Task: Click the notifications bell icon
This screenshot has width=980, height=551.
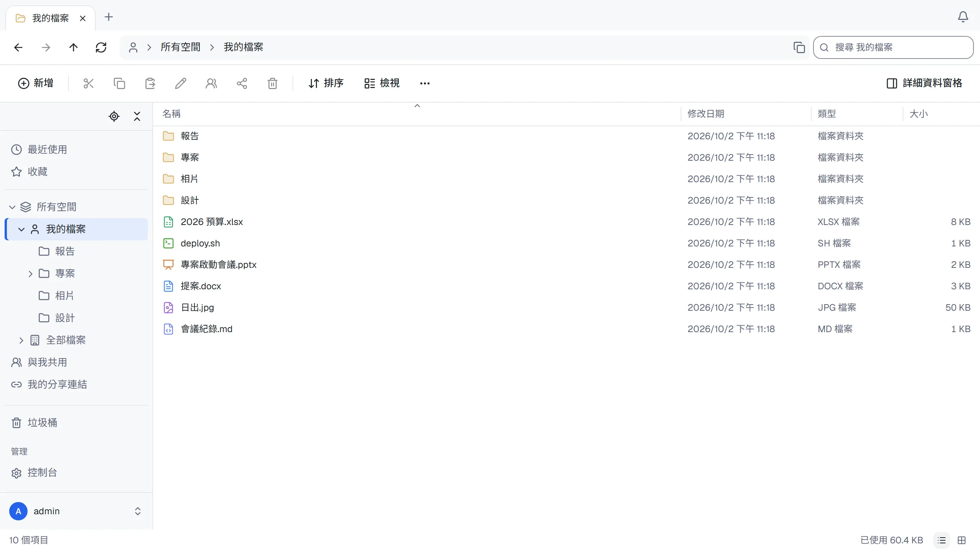Action: [963, 17]
